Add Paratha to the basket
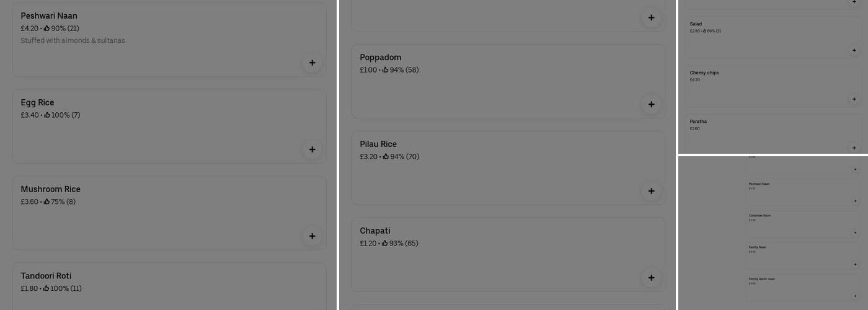 [854, 148]
